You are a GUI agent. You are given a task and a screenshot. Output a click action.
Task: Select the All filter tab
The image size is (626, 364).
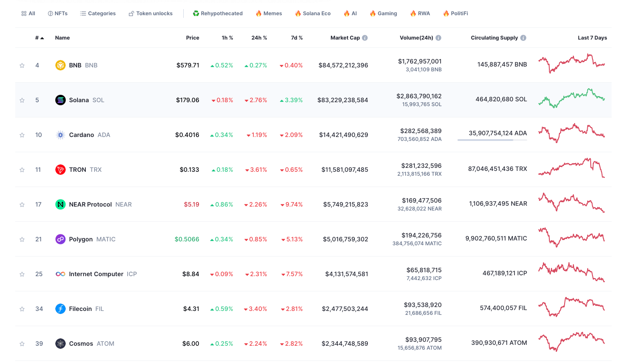pos(28,13)
